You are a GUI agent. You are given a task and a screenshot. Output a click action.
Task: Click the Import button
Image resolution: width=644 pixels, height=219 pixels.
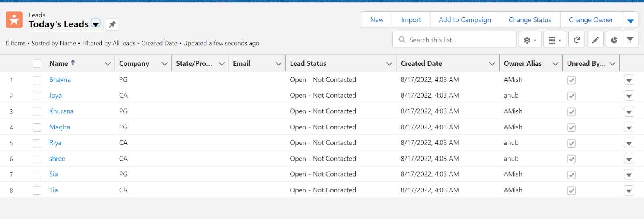pos(411,20)
